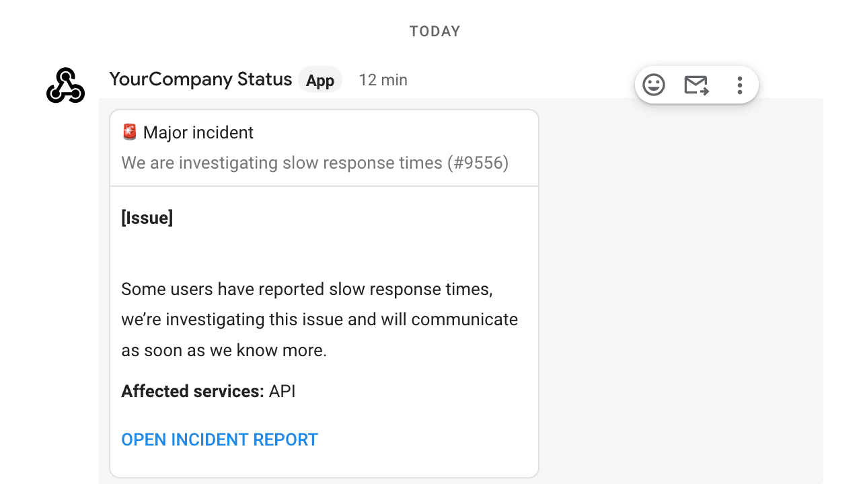Click the sender name YourCompany Status
Image resolution: width=861 pixels, height=504 pixels.
click(200, 79)
